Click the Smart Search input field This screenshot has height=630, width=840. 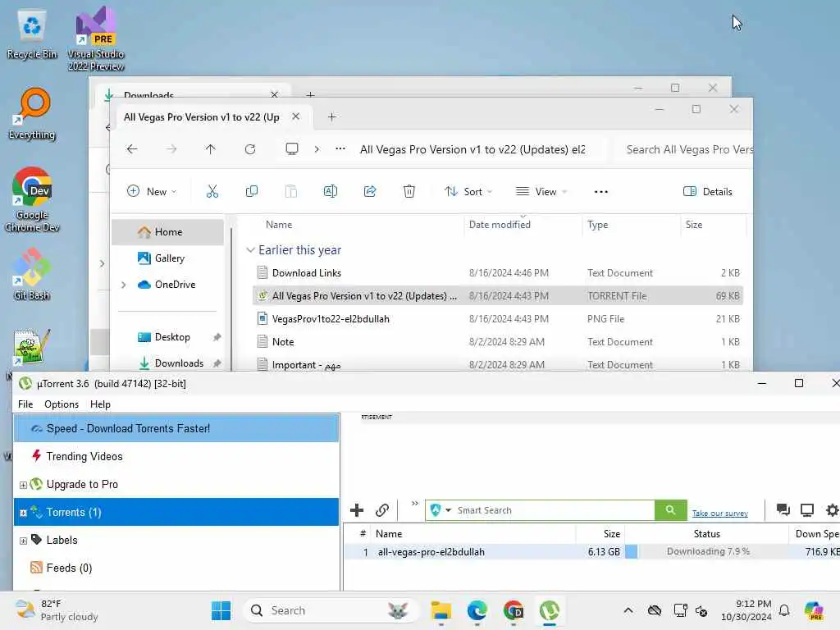555,510
